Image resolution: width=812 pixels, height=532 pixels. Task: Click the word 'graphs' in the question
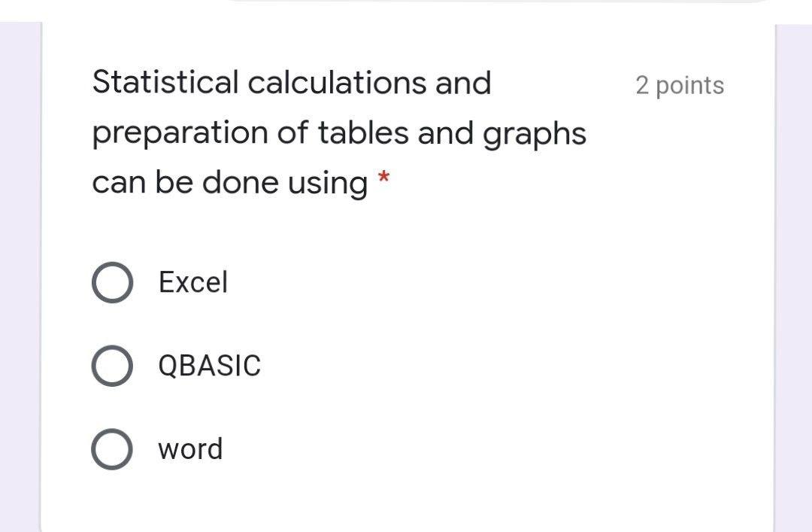[535, 135]
